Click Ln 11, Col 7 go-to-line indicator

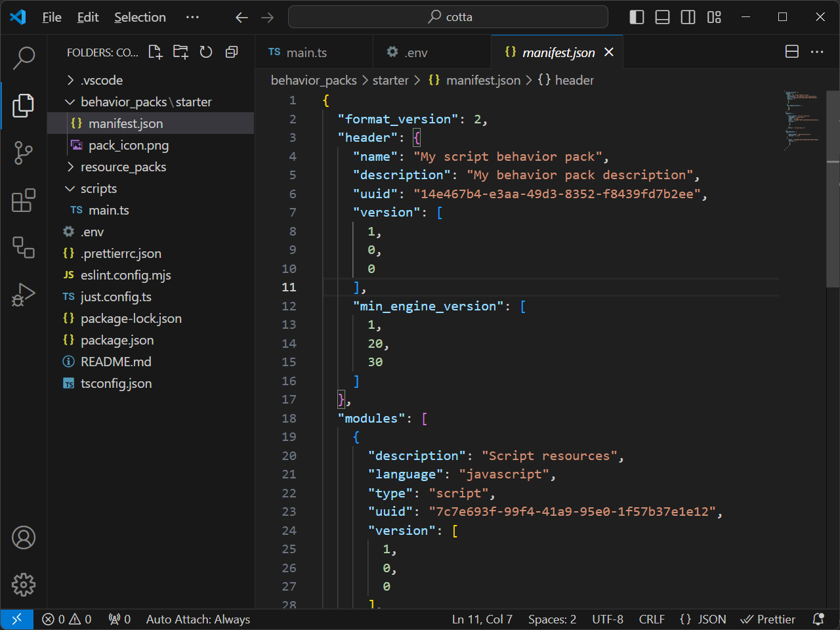click(482, 619)
